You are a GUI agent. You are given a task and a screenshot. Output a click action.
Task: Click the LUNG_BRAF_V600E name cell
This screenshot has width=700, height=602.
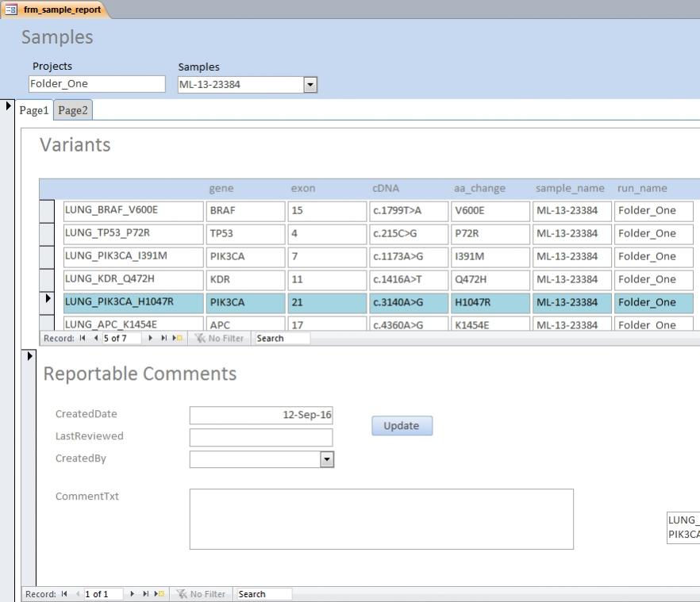tap(133, 211)
